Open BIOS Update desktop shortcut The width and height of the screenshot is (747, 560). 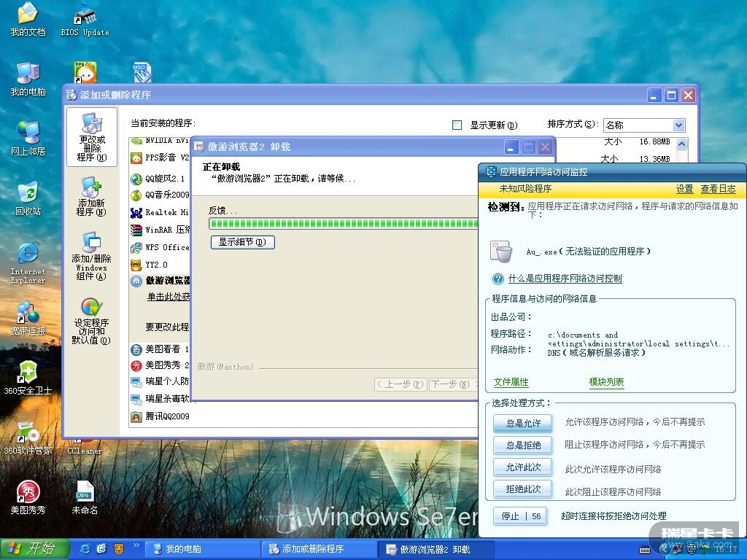[x=85, y=20]
